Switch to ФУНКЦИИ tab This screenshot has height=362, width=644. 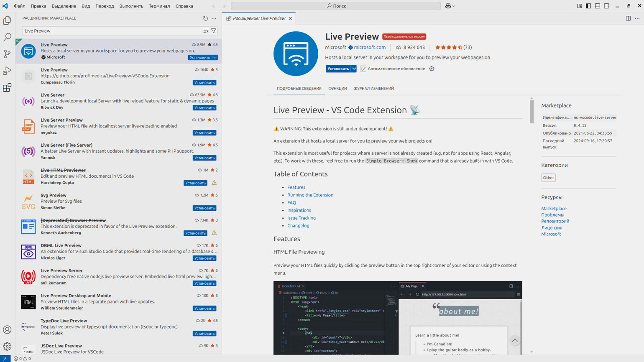[337, 89]
